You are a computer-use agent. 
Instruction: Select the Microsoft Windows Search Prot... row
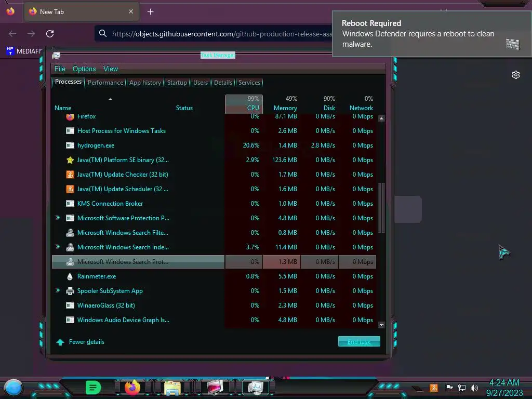[214, 262]
